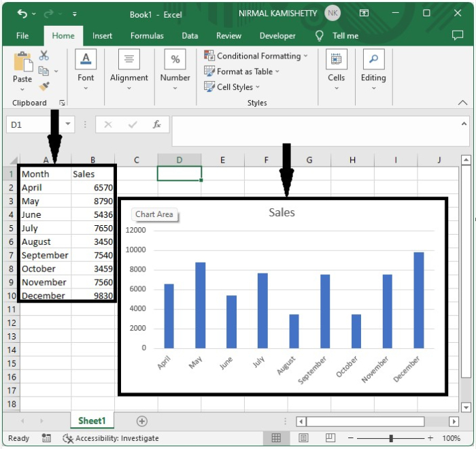Expand the formula bar chevron
This screenshot has height=449, width=476.
click(x=464, y=124)
